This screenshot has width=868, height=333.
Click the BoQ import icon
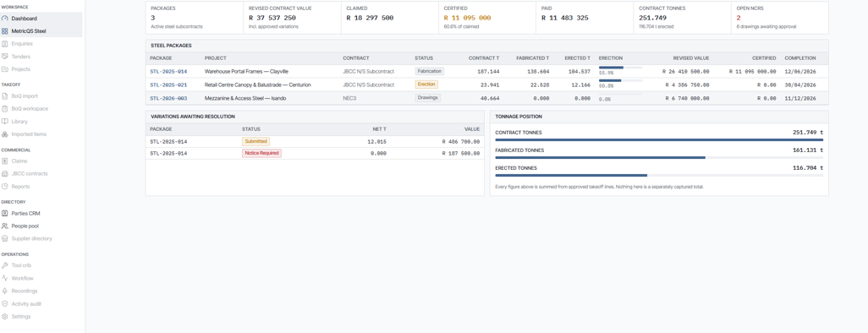5,96
